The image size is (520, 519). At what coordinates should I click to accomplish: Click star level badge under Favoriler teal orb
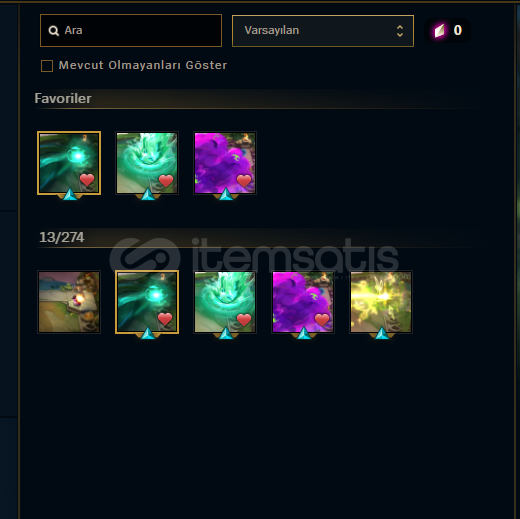pyautogui.click(x=70, y=194)
